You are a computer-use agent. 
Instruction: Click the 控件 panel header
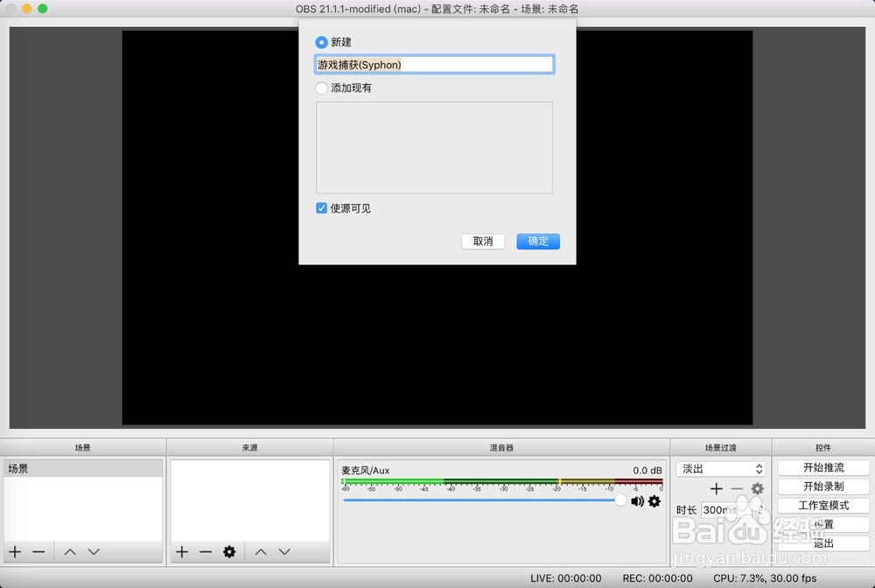click(823, 447)
